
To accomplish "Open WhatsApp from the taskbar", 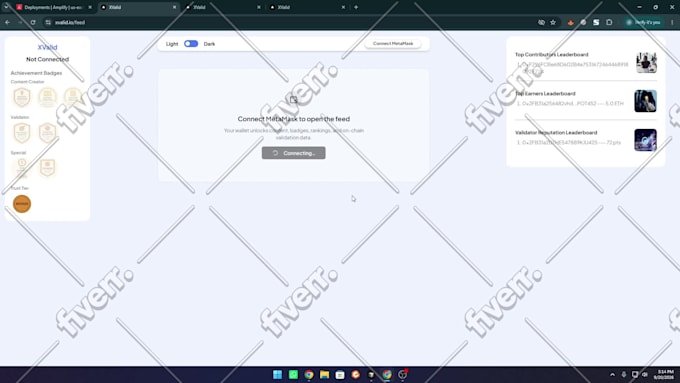I will pos(293,375).
